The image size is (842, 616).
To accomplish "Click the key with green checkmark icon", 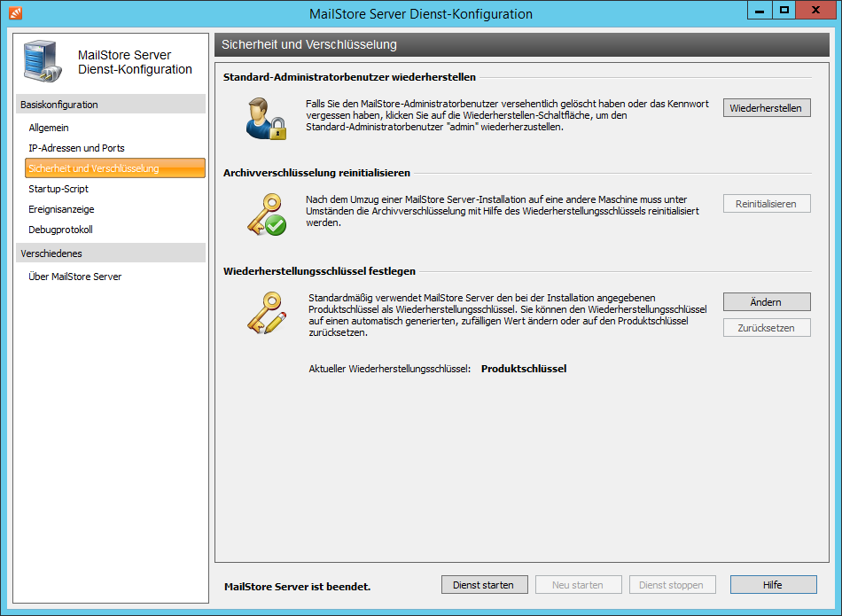I will pos(267,214).
